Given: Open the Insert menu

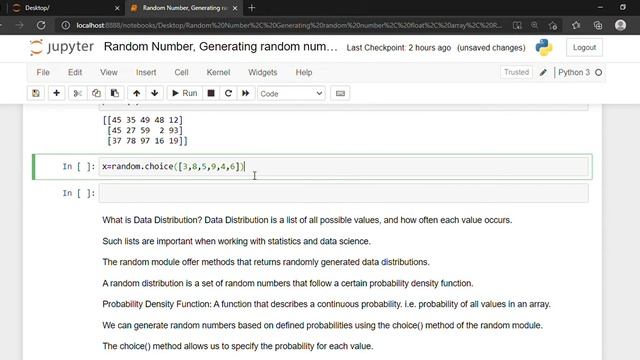Looking at the screenshot, I should pyautogui.click(x=146, y=72).
